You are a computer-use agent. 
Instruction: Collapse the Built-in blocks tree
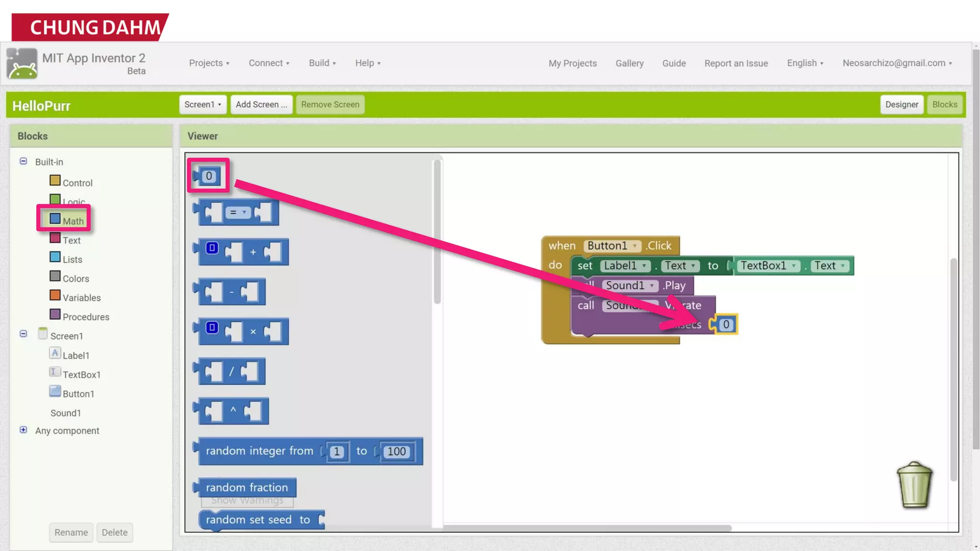(23, 161)
